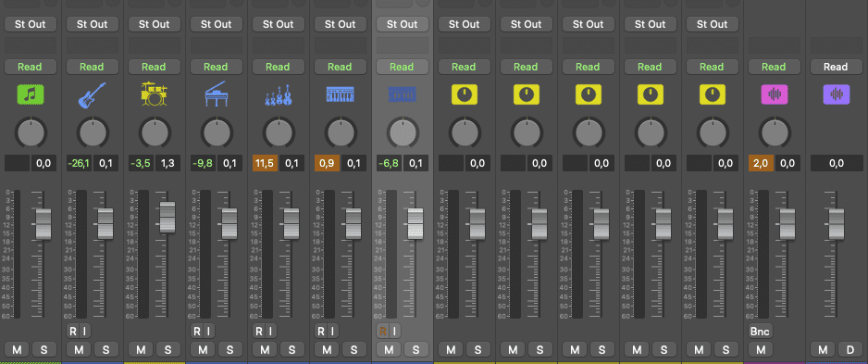The width and height of the screenshot is (868, 364).
Task: Enable input monitoring on the guitar channel
Action: [x=85, y=332]
